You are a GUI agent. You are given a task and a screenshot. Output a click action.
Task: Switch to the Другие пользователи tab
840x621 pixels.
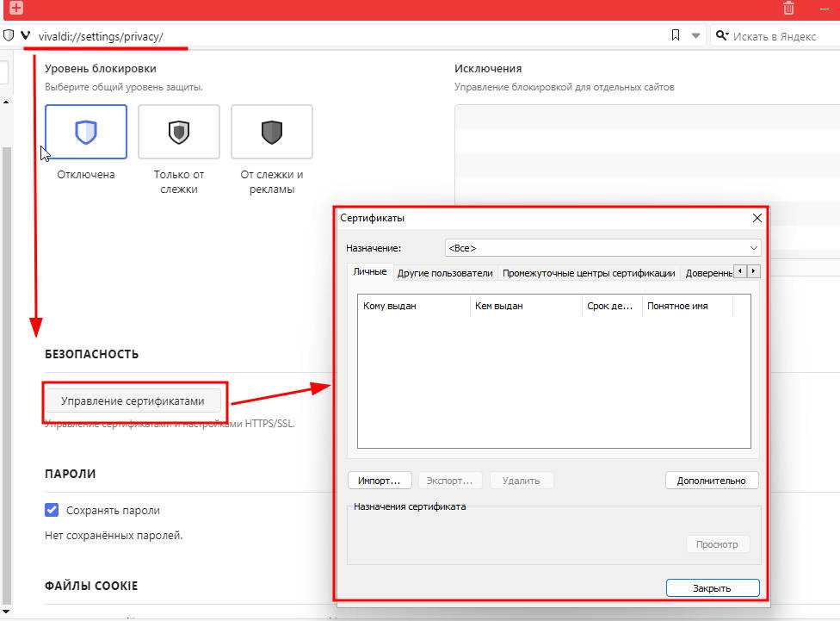(x=445, y=273)
